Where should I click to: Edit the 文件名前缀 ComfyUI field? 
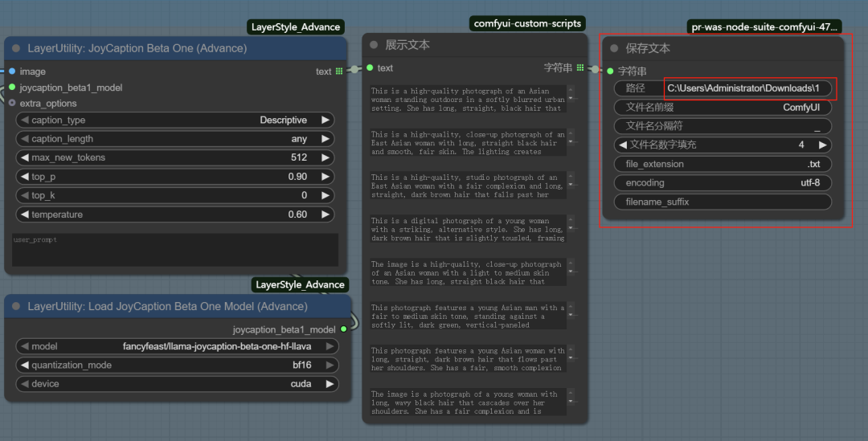723,108
